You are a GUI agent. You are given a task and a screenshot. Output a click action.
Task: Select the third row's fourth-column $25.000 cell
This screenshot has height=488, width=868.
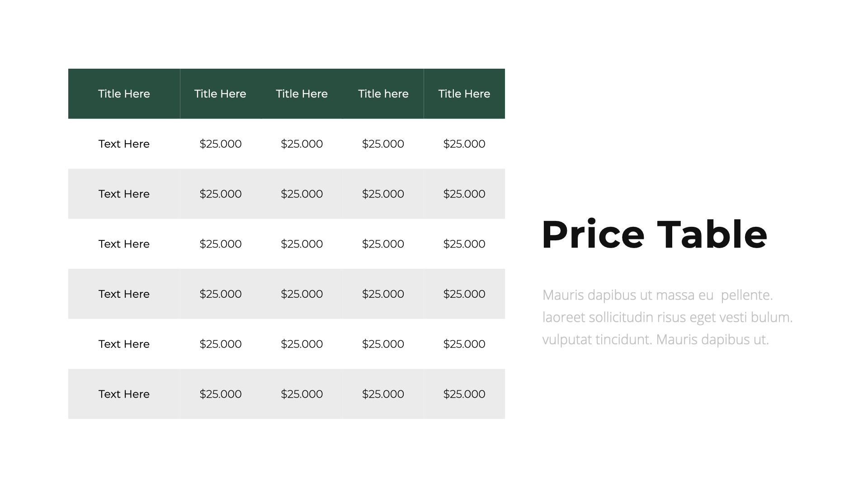pyautogui.click(x=383, y=244)
